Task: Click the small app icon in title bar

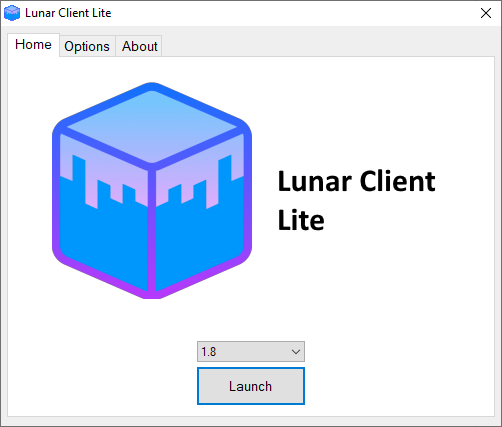Action: [x=12, y=13]
